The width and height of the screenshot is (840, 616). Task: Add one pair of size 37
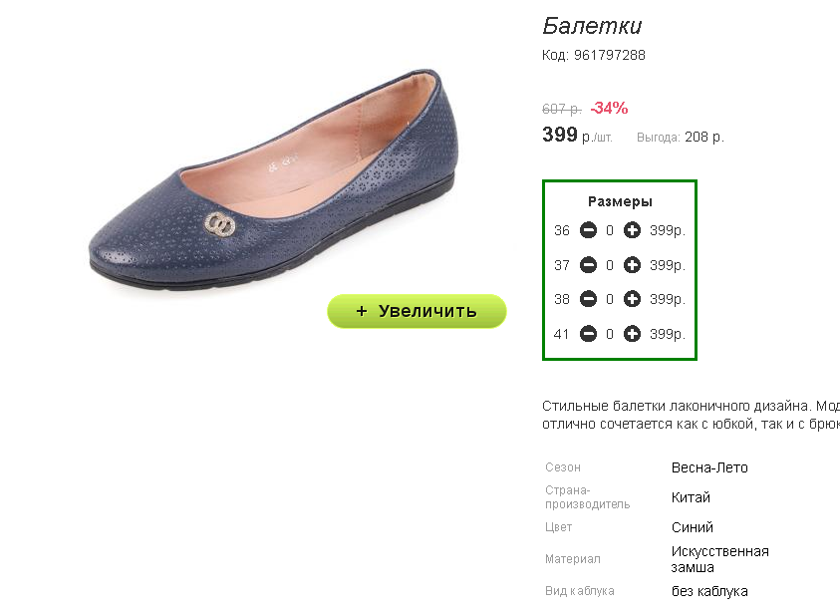[x=632, y=265]
